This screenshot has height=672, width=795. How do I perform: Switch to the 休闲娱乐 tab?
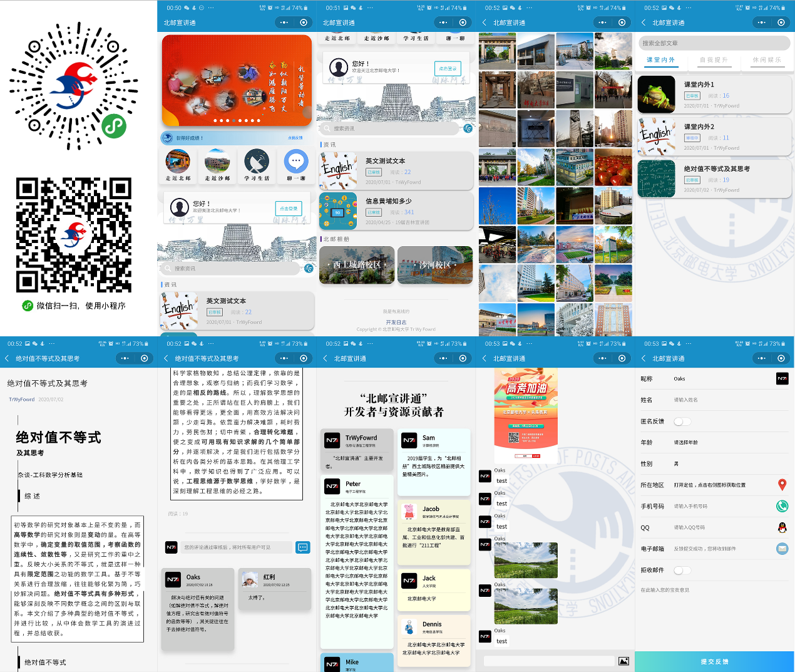pyautogui.click(x=766, y=60)
